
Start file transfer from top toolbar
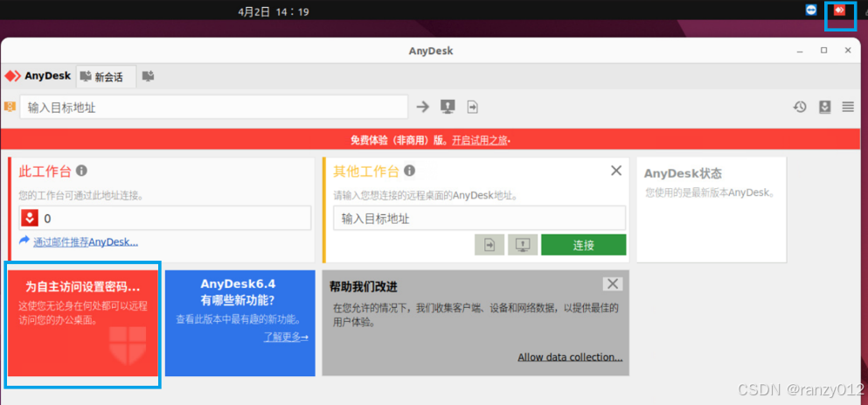tap(472, 107)
